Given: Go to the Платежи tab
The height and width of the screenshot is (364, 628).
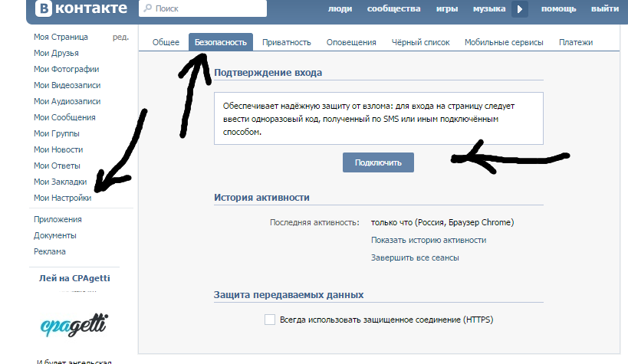Looking at the screenshot, I should (576, 42).
